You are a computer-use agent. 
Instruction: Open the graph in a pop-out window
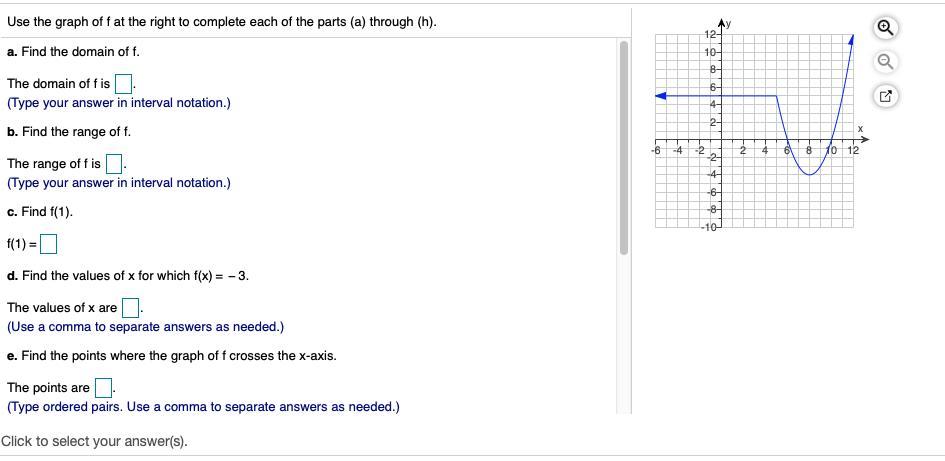click(886, 96)
